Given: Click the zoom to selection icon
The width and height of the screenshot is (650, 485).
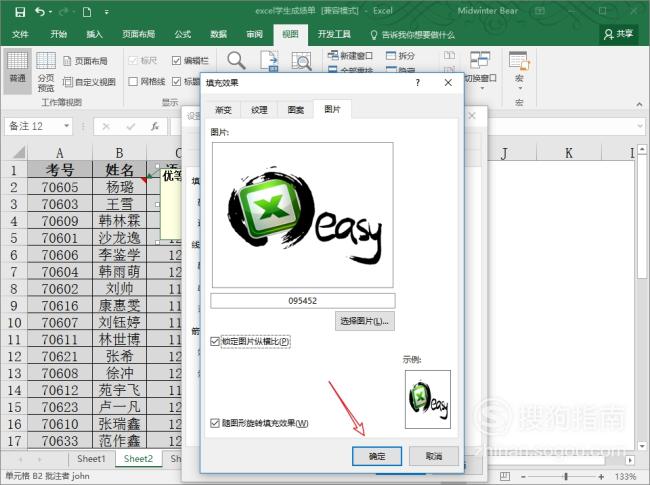Looking at the screenshot, I should [301, 61].
